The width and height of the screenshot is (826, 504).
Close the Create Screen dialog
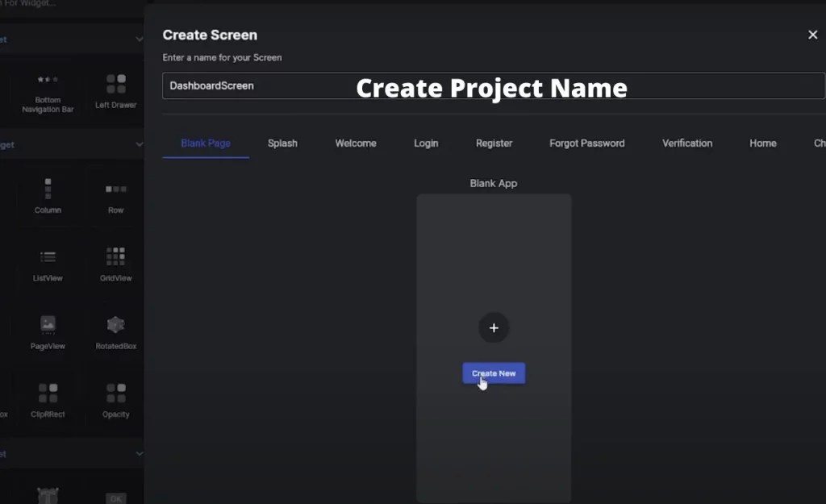(x=811, y=35)
